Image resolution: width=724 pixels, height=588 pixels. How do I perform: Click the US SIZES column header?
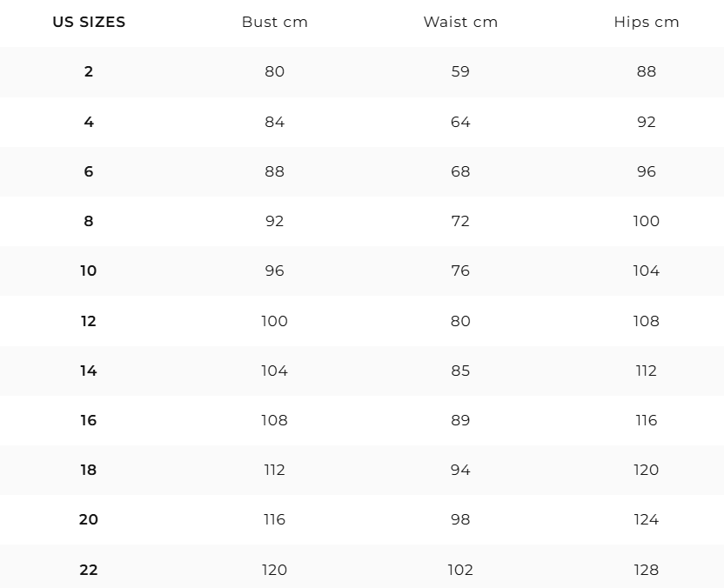coord(89,22)
